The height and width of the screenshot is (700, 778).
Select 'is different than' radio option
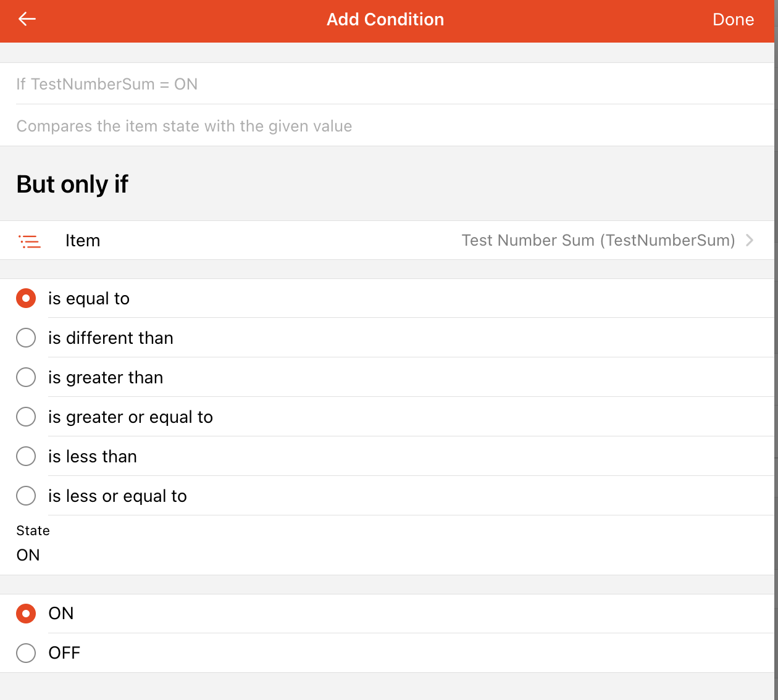26,338
